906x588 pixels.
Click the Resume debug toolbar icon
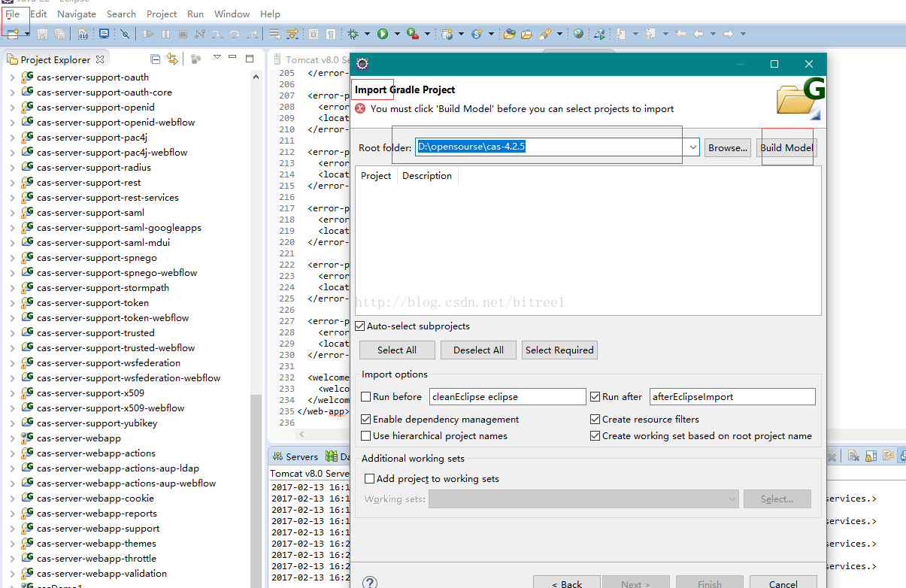(x=148, y=34)
